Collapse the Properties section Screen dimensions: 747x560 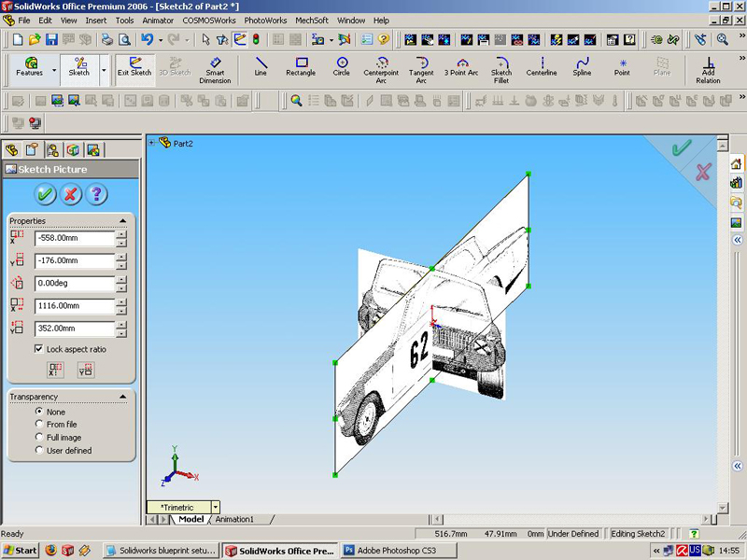tap(122, 220)
